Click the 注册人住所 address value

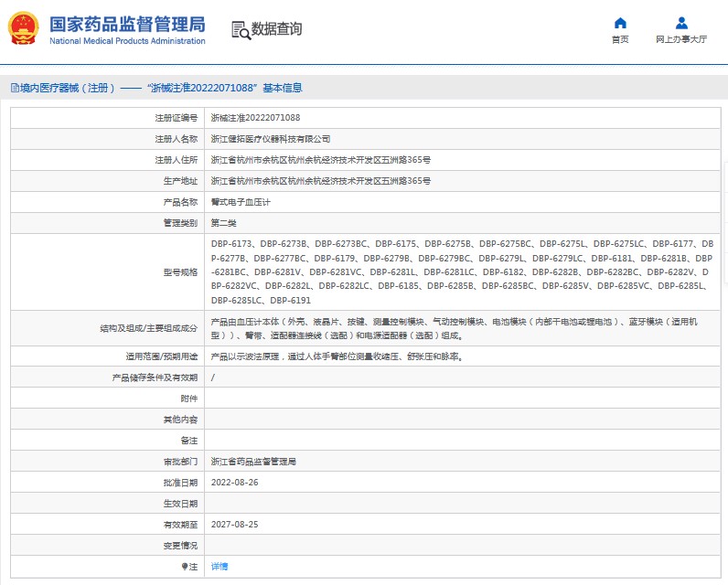pyautogui.click(x=320, y=160)
